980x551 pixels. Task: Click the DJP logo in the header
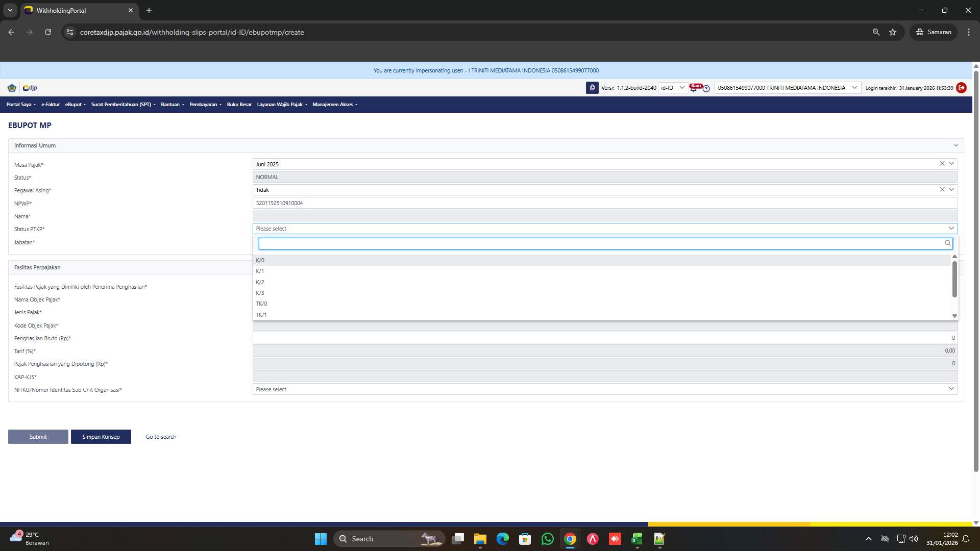tap(29, 88)
